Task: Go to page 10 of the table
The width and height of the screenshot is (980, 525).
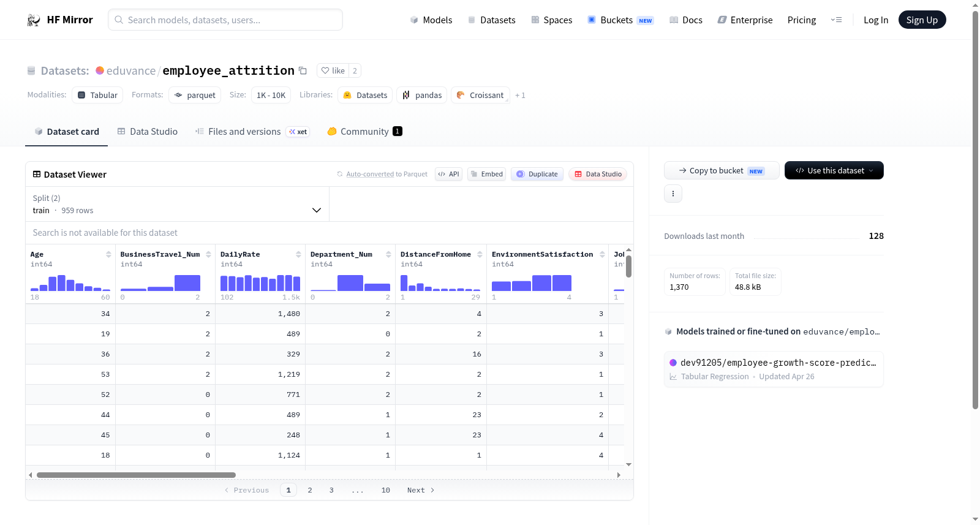Action: (x=386, y=490)
